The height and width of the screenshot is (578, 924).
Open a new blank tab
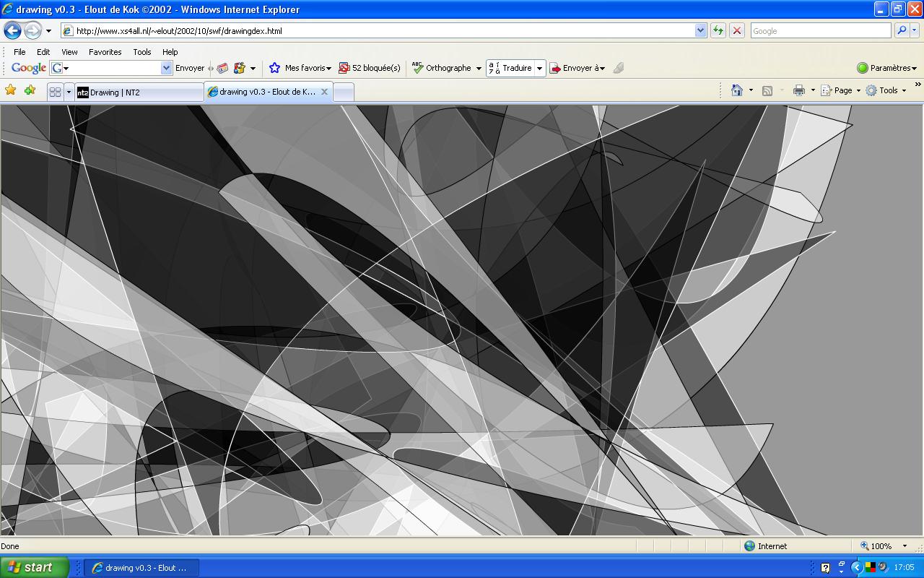point(344,92)
